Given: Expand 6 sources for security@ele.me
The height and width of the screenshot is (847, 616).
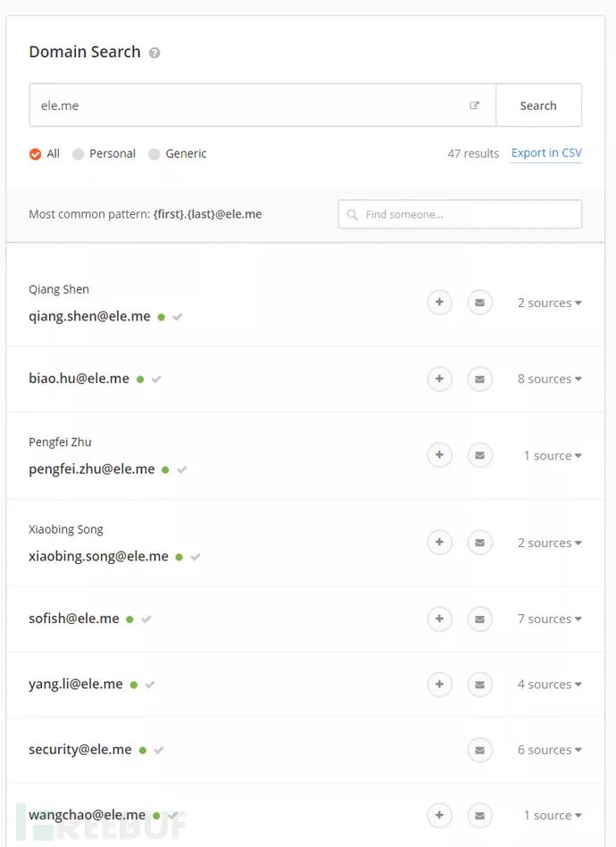Looking at the screenshot, I should tap(549, 750).
